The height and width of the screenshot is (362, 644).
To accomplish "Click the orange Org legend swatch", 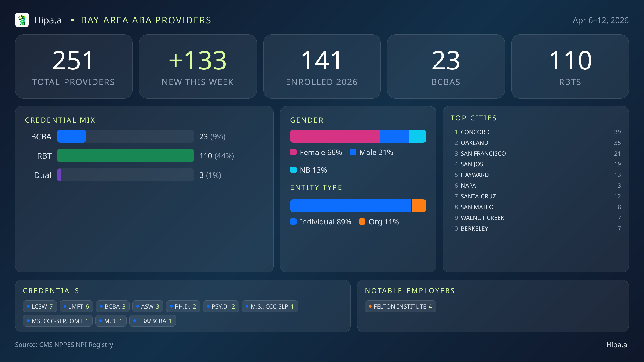I will [362, 221].
